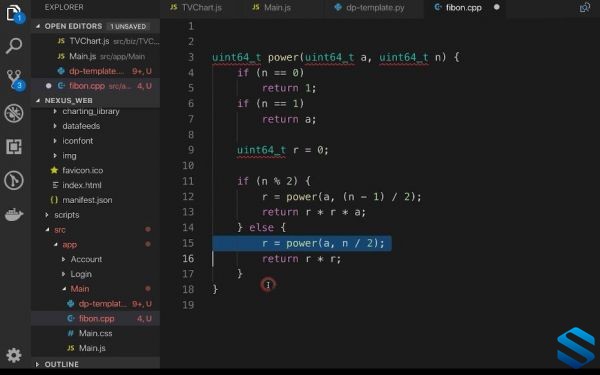Open the Extensions view
The width and height of the screenshot is (600, 375).
click(x=14, y=147)
